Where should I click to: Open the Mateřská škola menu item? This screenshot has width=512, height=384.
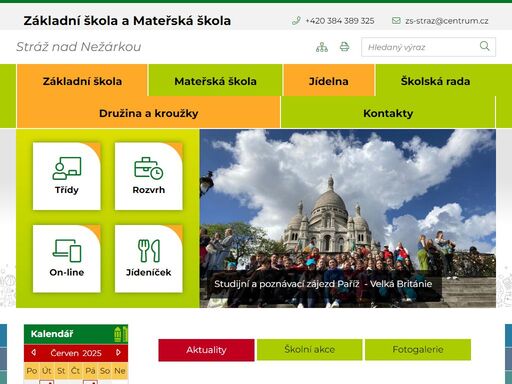tap(215, 81)
